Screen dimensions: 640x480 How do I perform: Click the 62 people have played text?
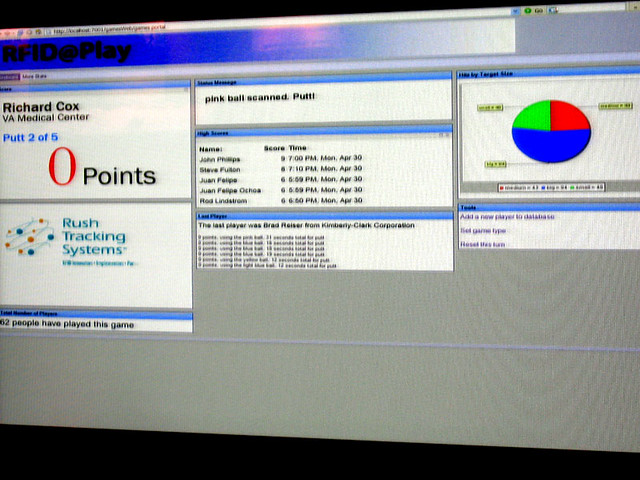tap(67, 324)
